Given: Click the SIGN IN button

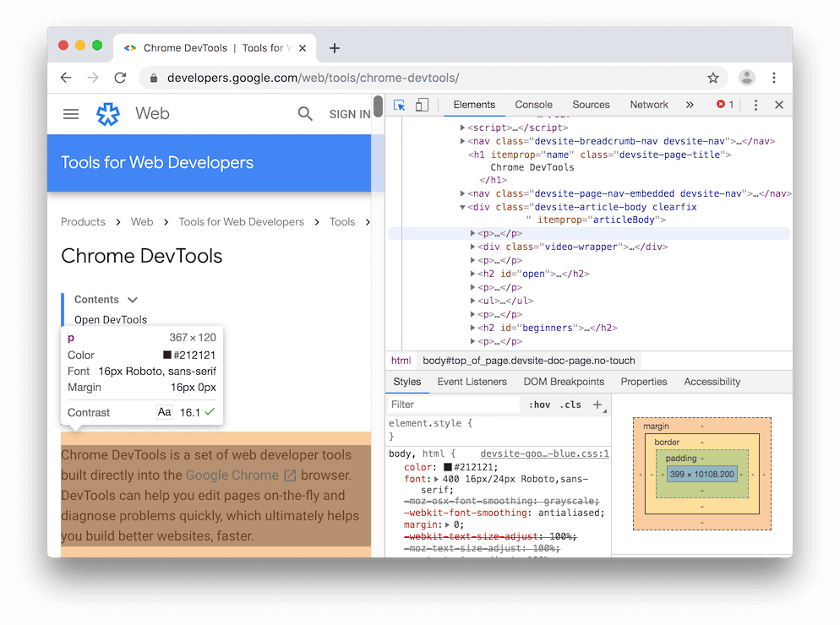Looking at the screenshot, I should point(349,114).
